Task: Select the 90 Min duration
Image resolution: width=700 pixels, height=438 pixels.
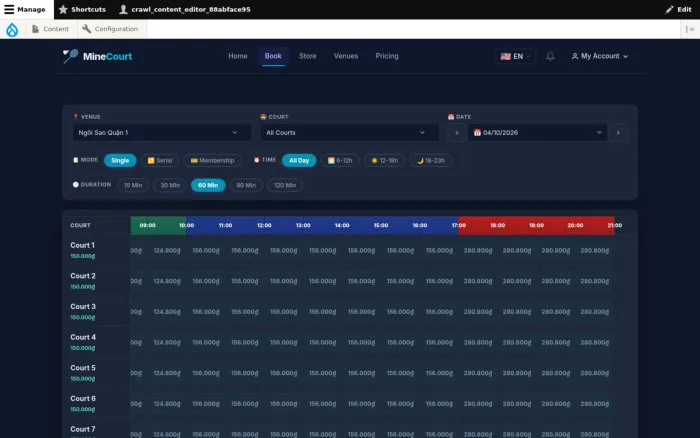Action: tap(246, 185)
